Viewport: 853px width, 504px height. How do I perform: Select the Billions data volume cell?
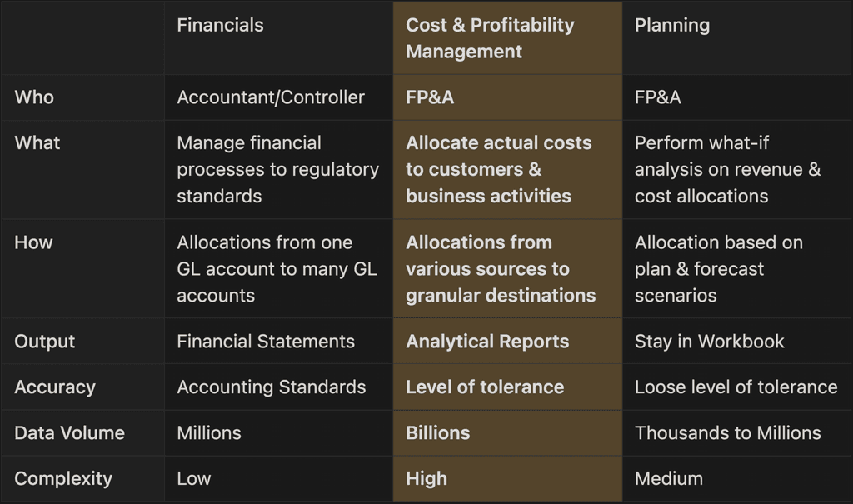pyautogui.click(x=438, y=433)
